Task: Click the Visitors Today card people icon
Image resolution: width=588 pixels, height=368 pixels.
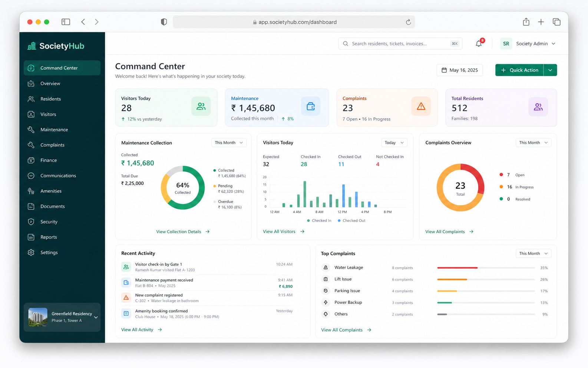Action: 201,106
